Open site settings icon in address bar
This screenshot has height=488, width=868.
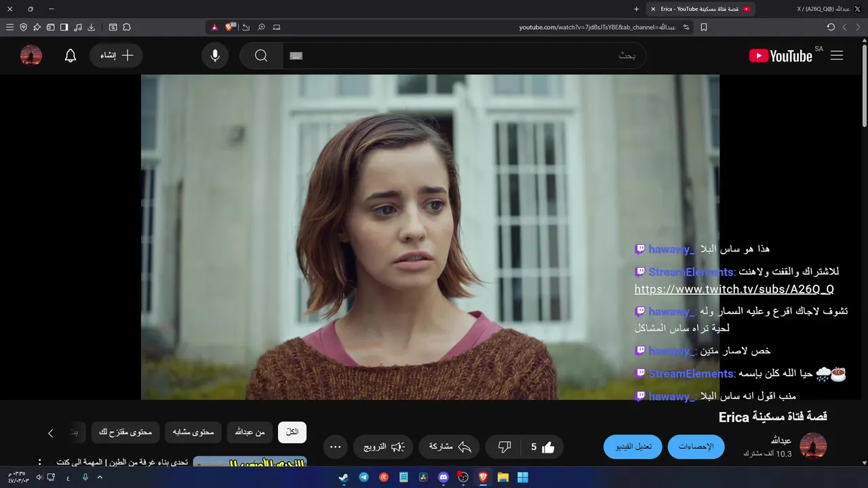pyautogui.click(x=686, y=27)
